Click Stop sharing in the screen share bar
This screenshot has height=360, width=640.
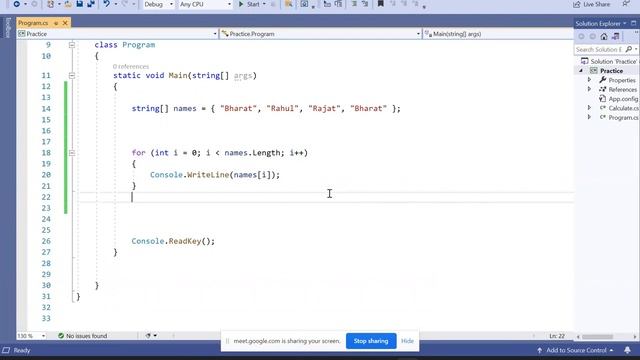pyautogui.click(x=371, y=341)
